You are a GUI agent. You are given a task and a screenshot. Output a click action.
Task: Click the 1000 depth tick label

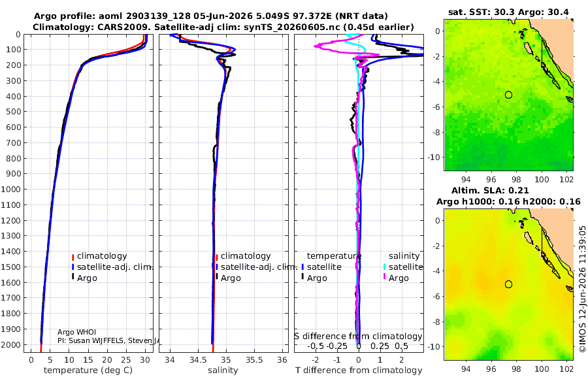point(10,189)
